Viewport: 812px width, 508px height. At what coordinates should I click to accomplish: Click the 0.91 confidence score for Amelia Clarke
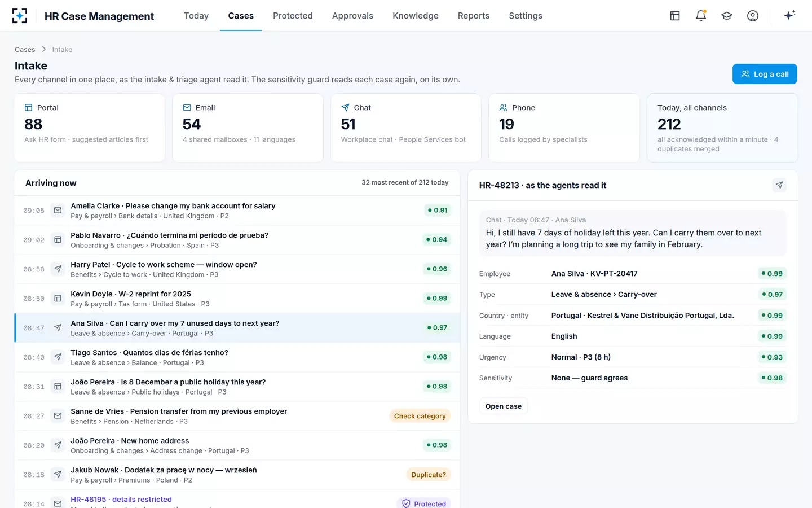[x=438, y=211]
